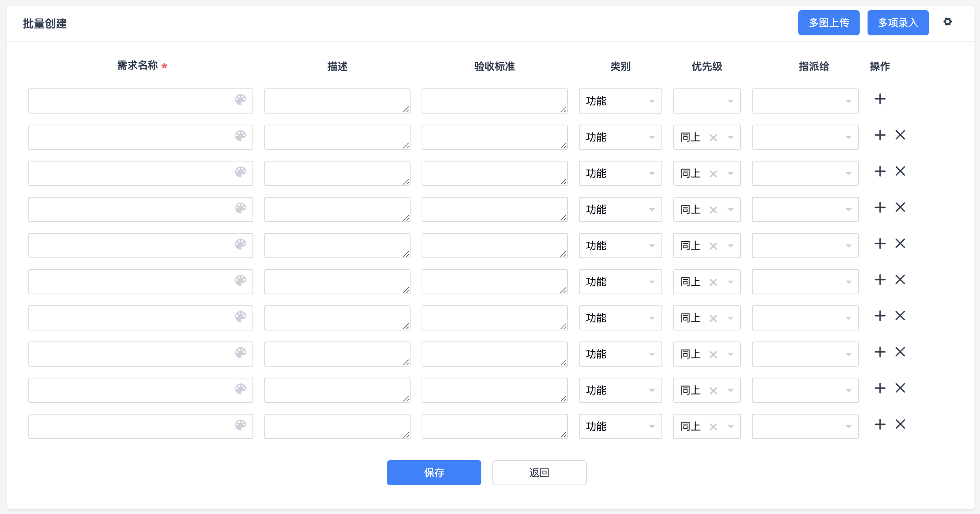Click the 多项录入 button

(898, 23)
